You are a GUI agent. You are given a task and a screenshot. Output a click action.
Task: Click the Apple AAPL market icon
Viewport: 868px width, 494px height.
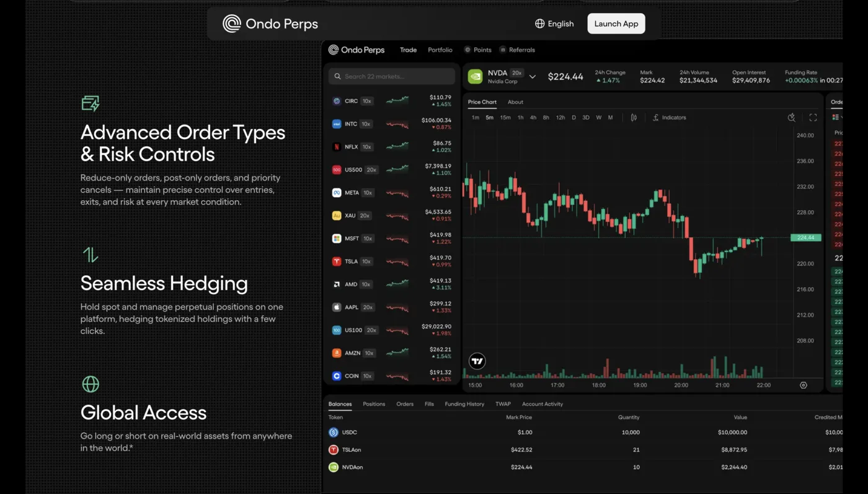(337, 307)
